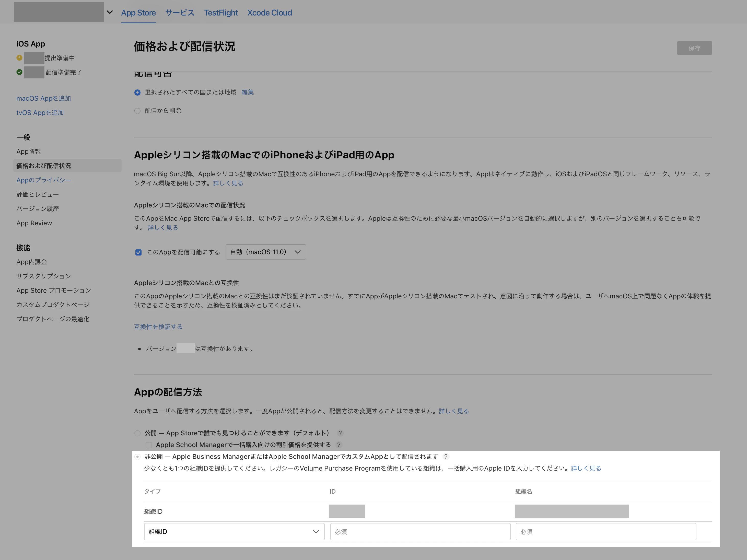Open App情報 in the sidebar
Viewport: 747px width, 560px height.
tap(29, 152)
